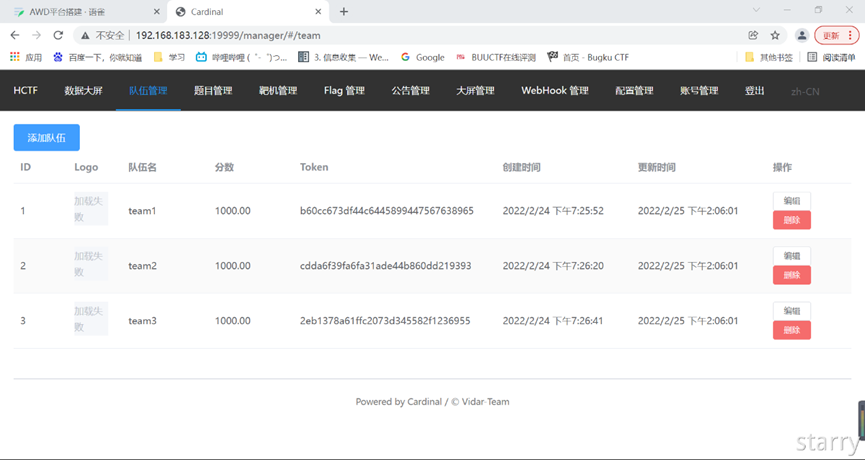Open the 配置管理 menu
This screenshot has height=460, width=865.
[634, 90]
